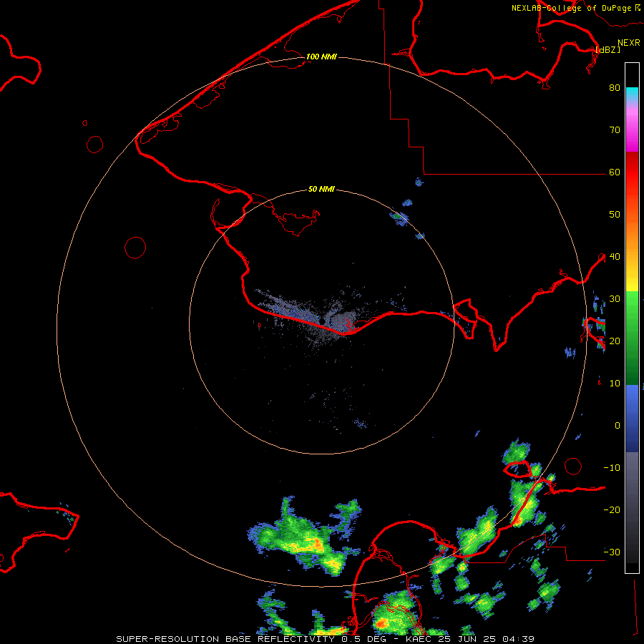The width and height of the screenshot is (644, 644).
Task: Click the 10 value on the dBZ scale
Action: click(x=615, y=384)
